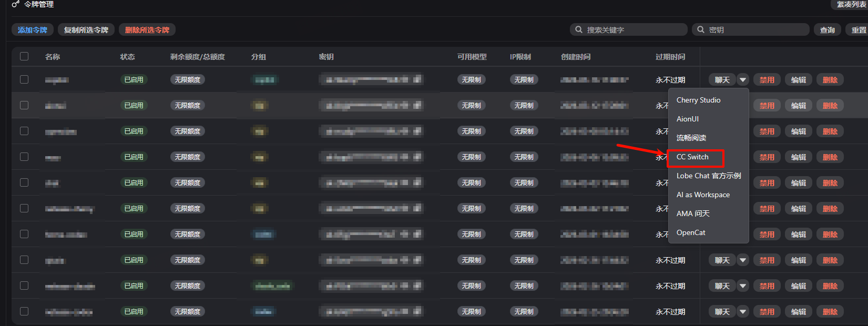Viewport: 868px width, 326px height.
Task: Focus the 密钥 search input field
Action: coord(756,30)
